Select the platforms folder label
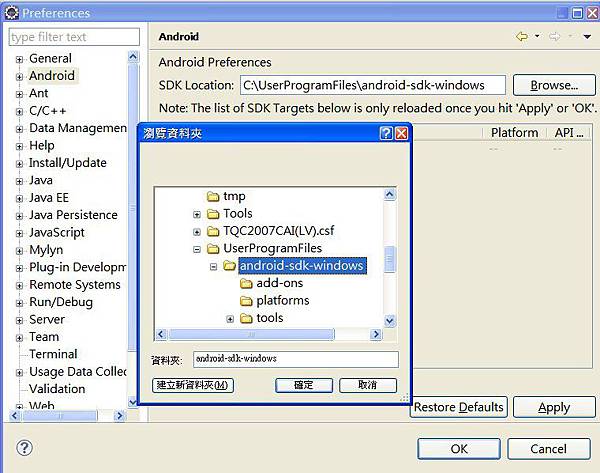Screen dimensions: 600x473 (x=283, y=301)
